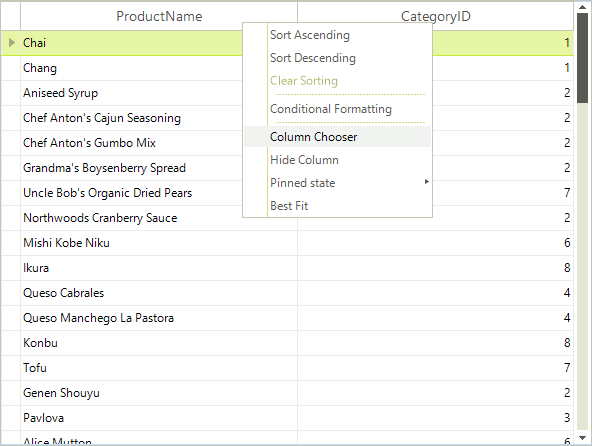Select Queso Manchego La Pastora cell
This screenshot has width=592, height=446.
click(x=159, y=318)
